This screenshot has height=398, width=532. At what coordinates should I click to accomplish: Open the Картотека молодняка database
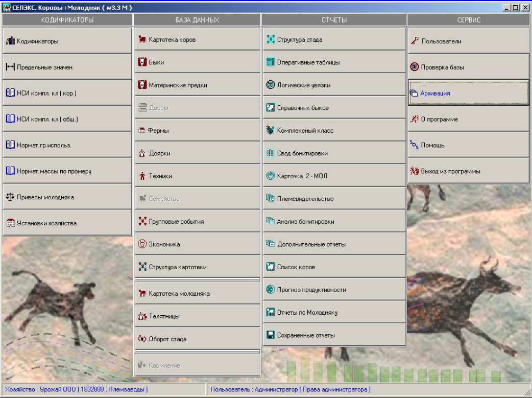pyautogui.click(x=198, y=293)
